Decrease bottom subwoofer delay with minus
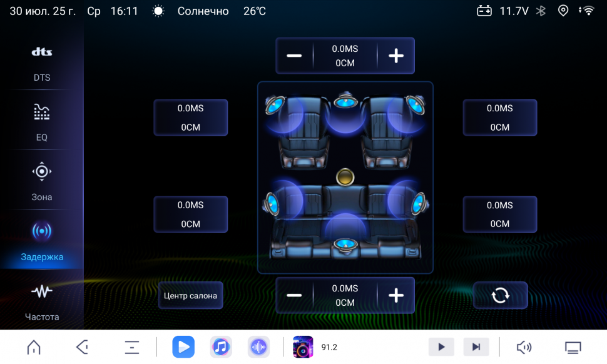This screenshot has width=607, height=364. 294,295
